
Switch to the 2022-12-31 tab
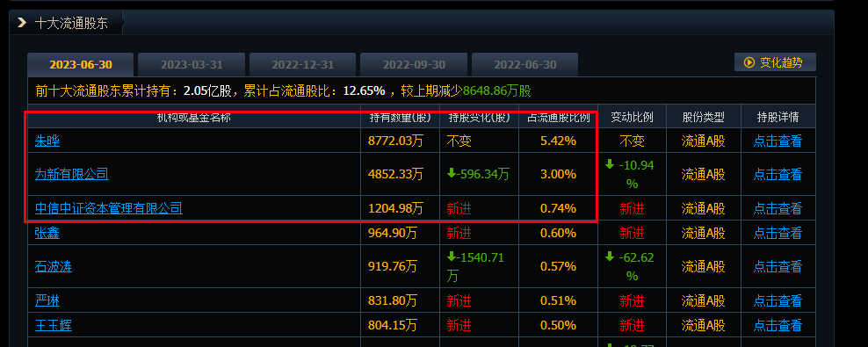pos(303,65)
